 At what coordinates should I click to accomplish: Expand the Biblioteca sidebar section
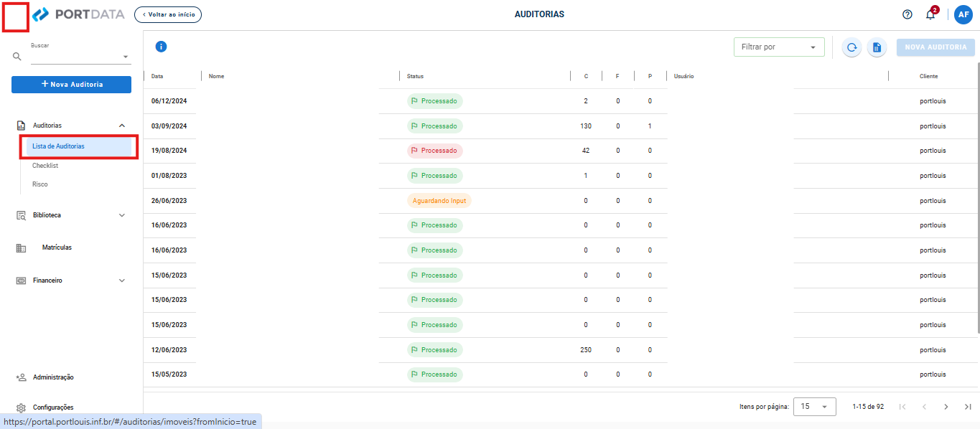pyautogui.click(x=121, y=215)
